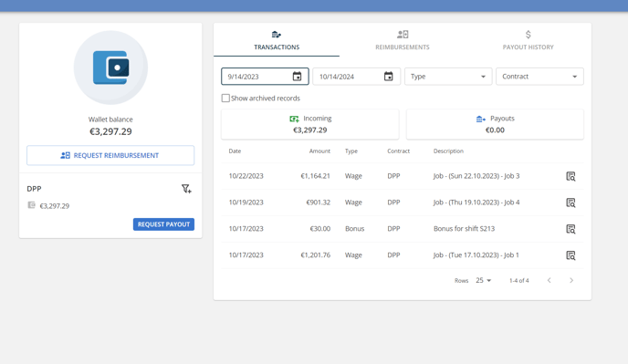The width and height of the screenshot is (628, 364).
Task: Expand the Type filter dropdown
Action: click(x=448, y=77)
